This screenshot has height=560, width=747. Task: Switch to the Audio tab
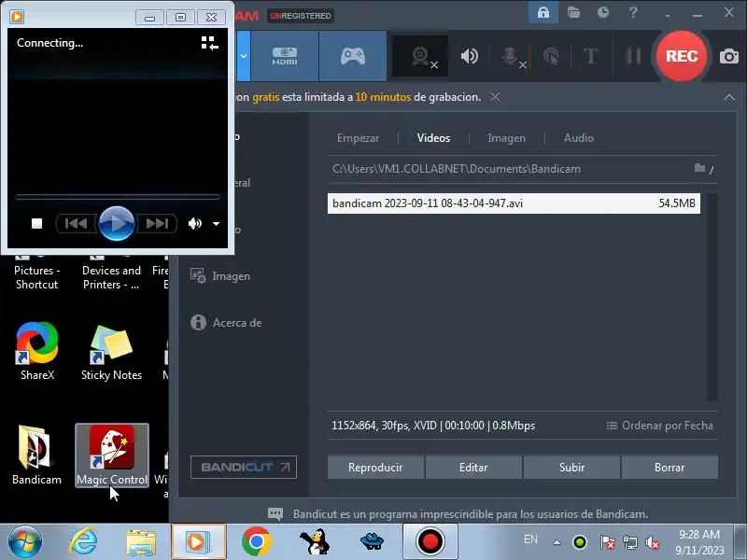579,138
